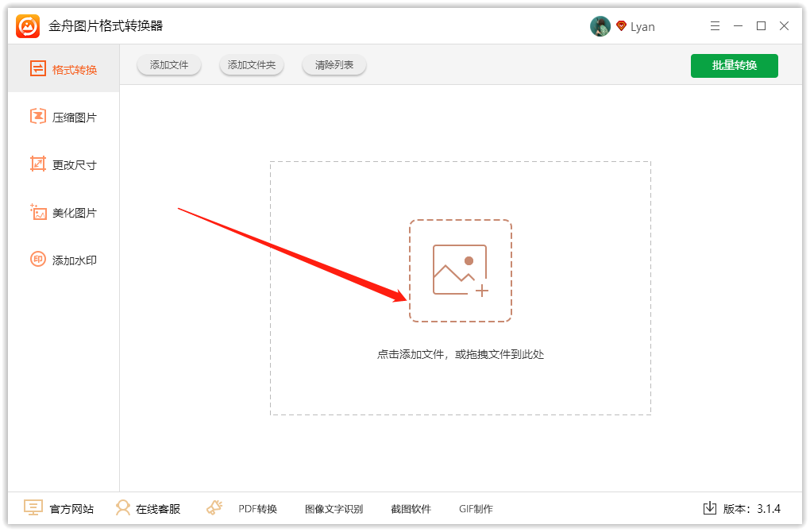Click the megaphone promotion icon
The width and height of the screenshot is (810, 532).
point(214,507)
